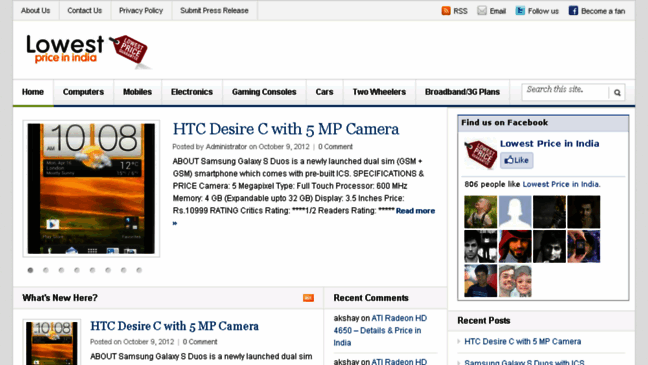648x365 pixels.
Task: Open the About Us page
Action: 36,11
